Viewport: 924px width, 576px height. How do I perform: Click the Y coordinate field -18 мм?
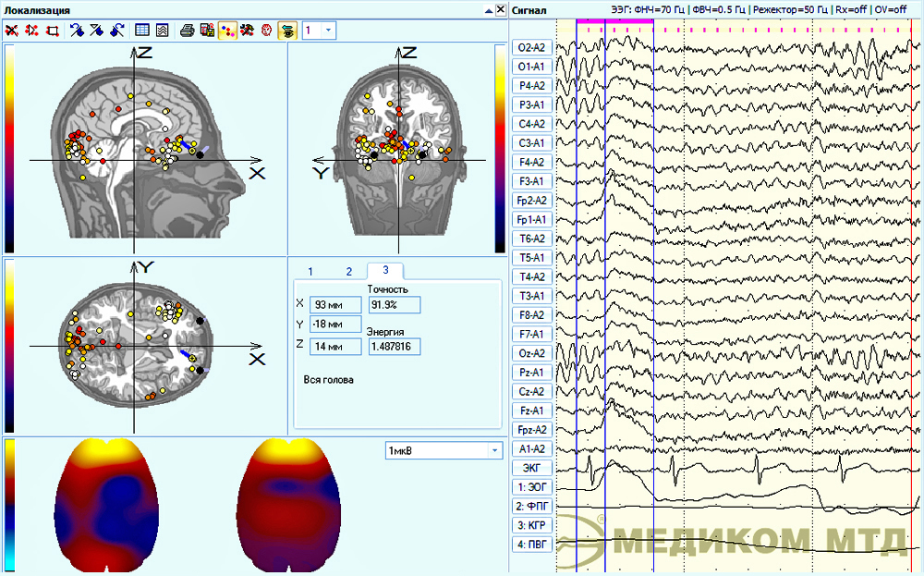335,325
